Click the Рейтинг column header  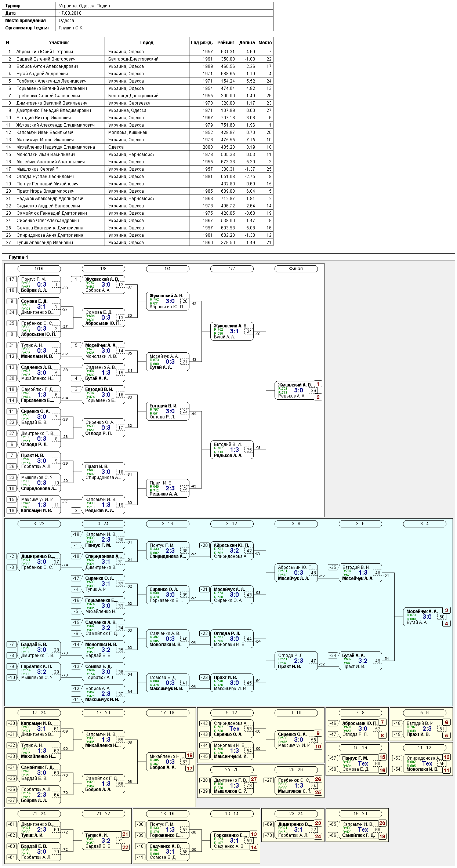point(226,43)
